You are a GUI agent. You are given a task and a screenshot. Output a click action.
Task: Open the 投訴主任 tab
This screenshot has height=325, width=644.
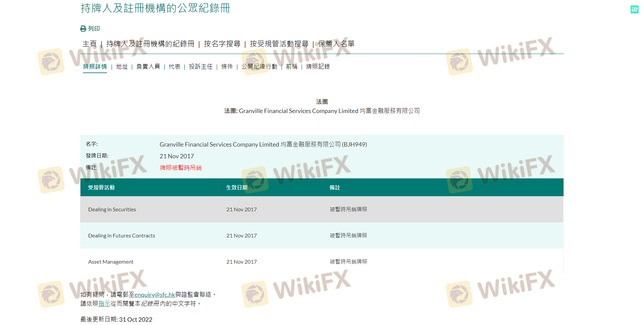coord(201,67)
